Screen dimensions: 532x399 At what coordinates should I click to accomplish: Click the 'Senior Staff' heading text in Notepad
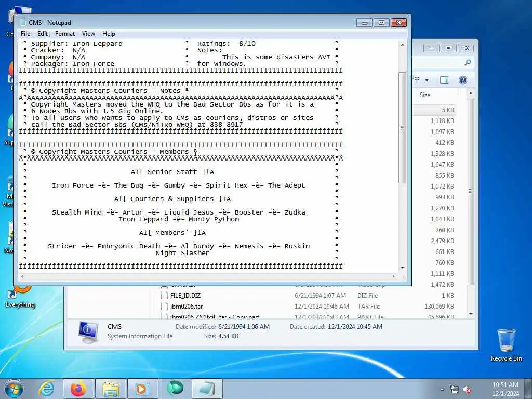point(172,172)
